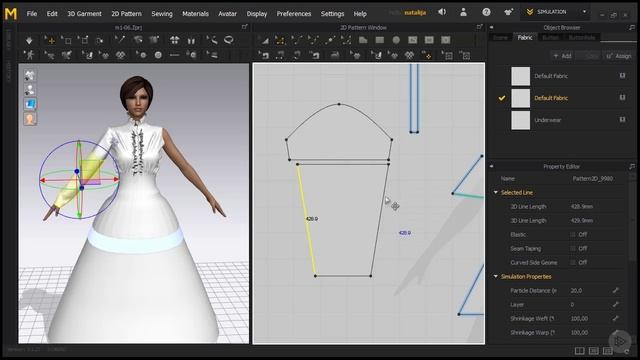Collapse the Simulation Properties section

(496, 277)
